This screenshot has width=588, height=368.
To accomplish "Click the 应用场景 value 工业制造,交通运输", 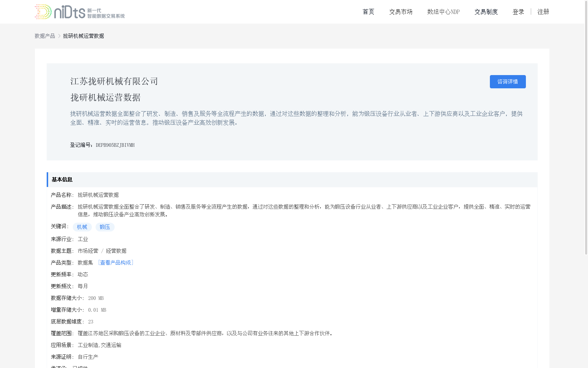I will coord(100,345).
